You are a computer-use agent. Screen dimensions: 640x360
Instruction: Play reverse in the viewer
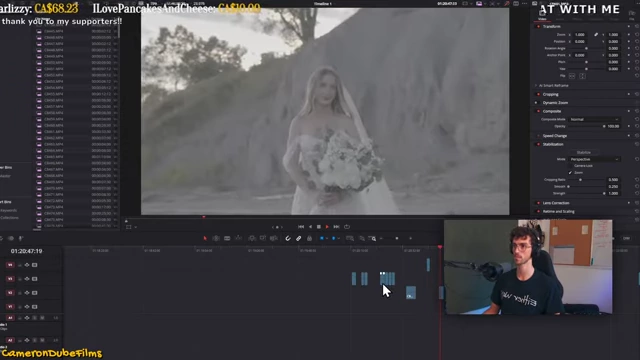[310, 227]
